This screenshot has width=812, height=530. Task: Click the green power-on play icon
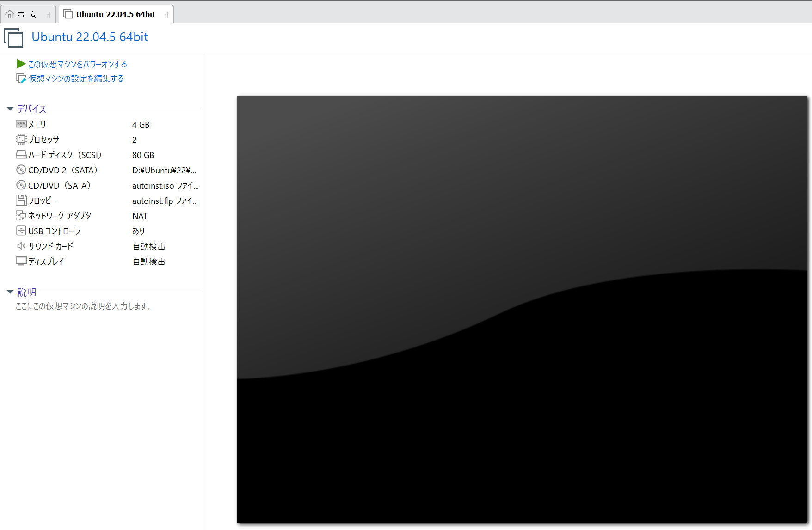point(21,64)
